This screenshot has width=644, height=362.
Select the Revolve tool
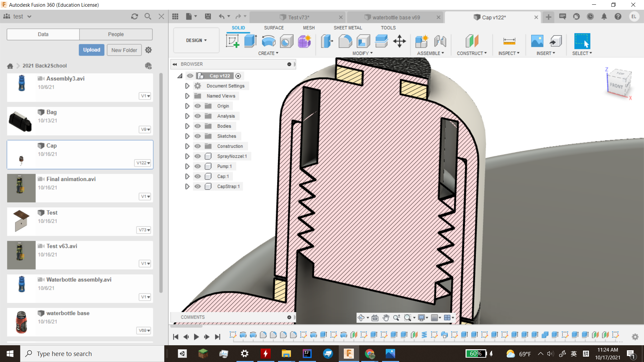coord(268,41)
